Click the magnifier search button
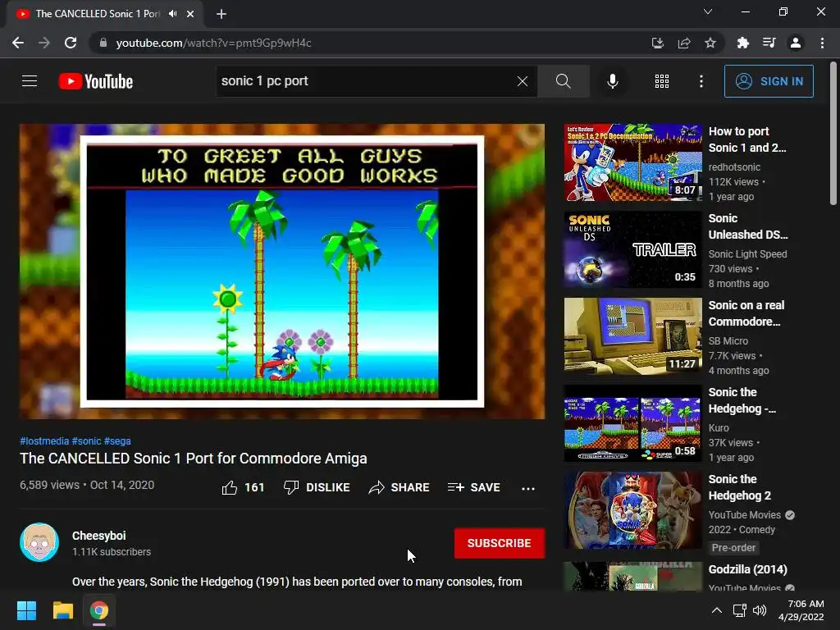 click(x=563, y=81)
